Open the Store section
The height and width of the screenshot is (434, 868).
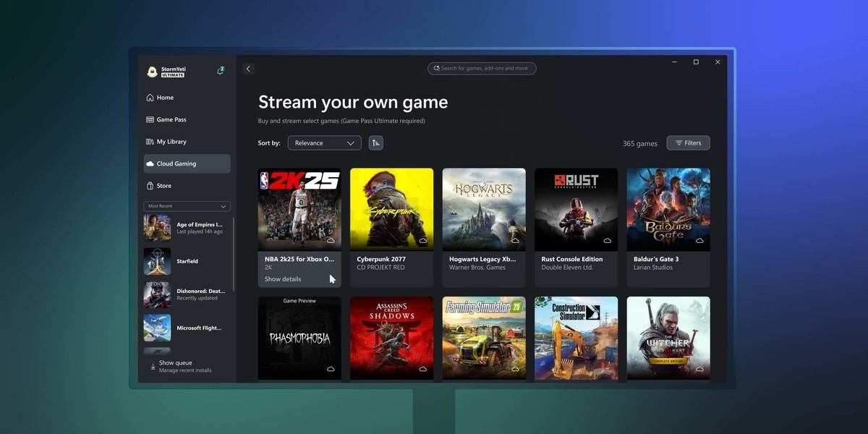tap(187, 186)
